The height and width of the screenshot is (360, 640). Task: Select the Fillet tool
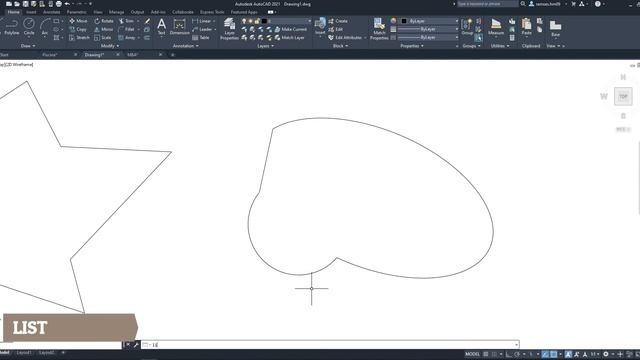click(127, 29)
